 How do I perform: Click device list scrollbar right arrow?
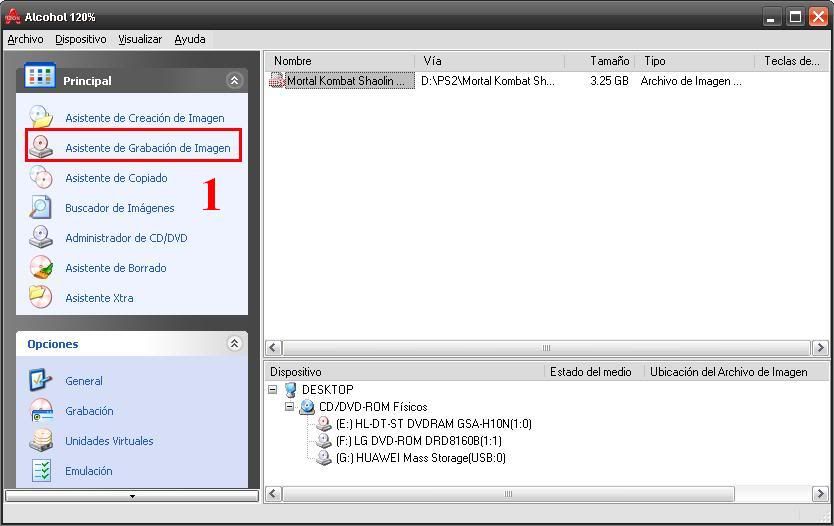tap(820, 494)
